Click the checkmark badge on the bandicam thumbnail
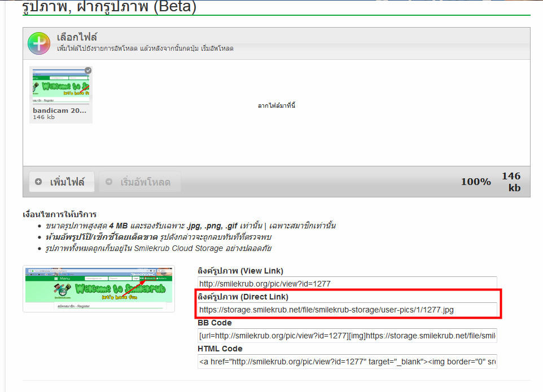Viewport: 543px width, 392px height. coord(87,71)
